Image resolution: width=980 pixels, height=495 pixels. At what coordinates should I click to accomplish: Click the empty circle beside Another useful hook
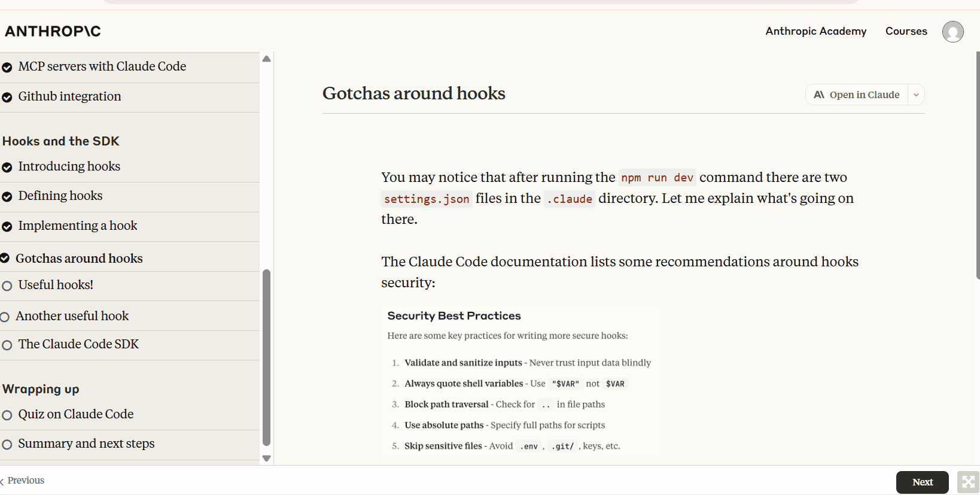[x=5, y=317]
